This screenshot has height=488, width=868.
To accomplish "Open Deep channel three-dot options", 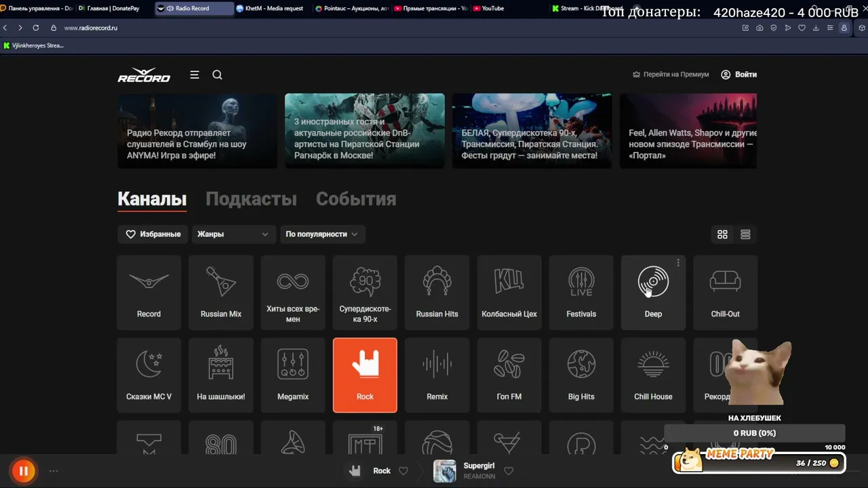I will (x=678, y=263).
